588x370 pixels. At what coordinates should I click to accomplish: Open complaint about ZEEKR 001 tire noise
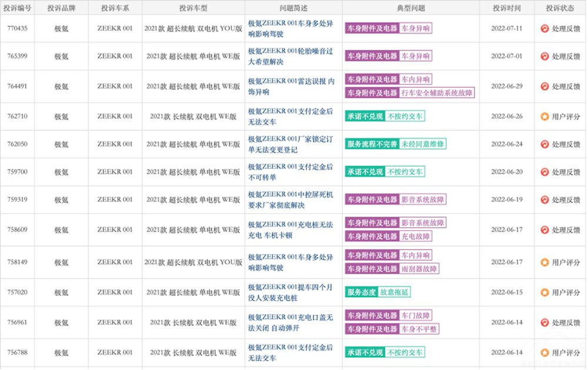click(x=290, y=56)
